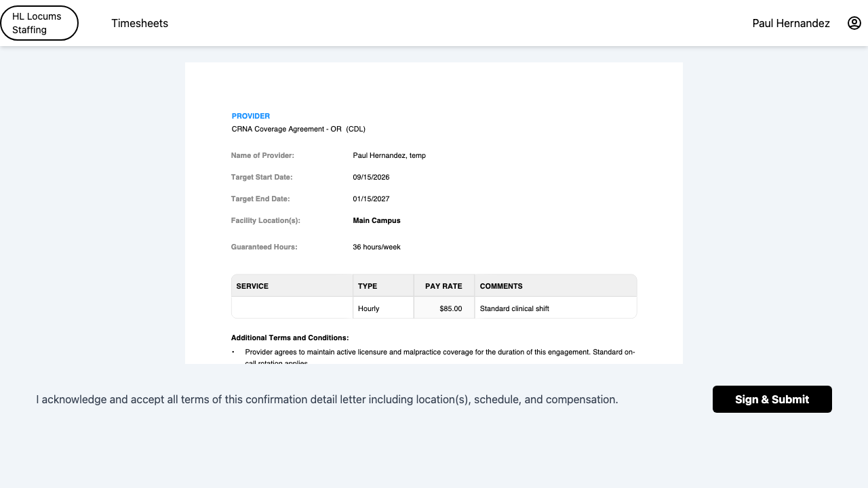
Task: Click the 'Target Start Date:' label
Action: [x=262, y=177]
